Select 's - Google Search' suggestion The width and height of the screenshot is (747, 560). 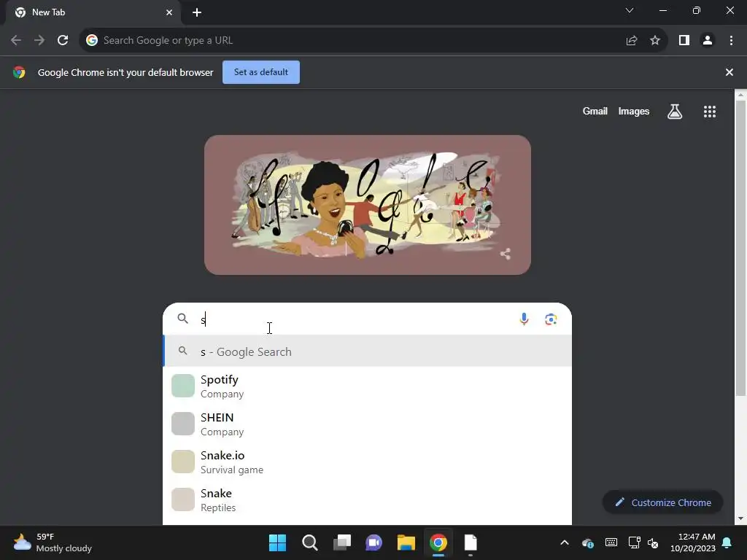[x=368, y=351]
